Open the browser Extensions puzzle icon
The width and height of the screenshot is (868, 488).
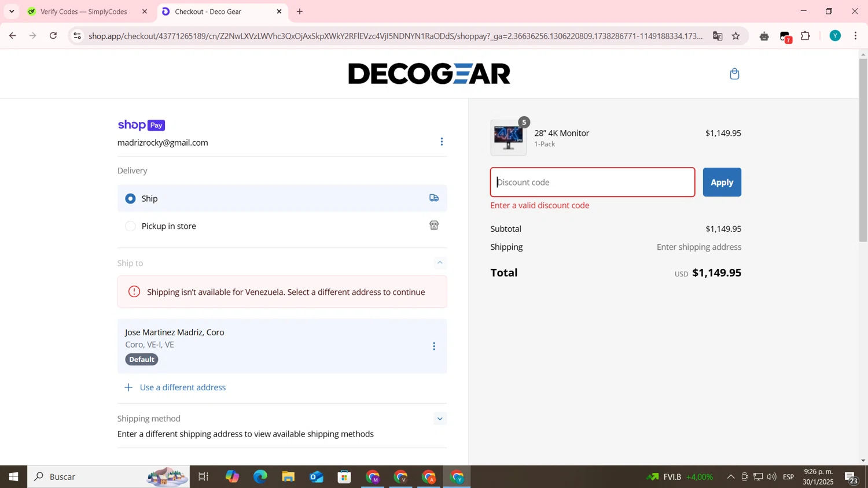pos(806,36)
